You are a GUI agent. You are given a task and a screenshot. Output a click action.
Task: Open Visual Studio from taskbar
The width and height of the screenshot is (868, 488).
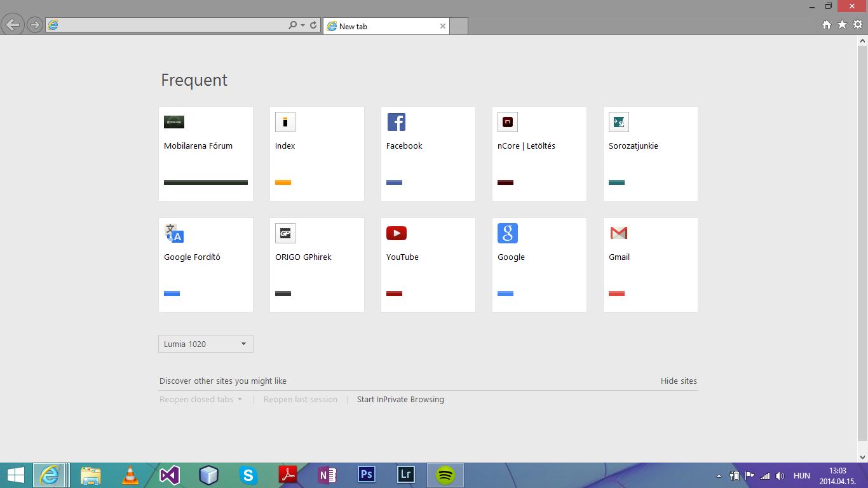pyautogui.click(x=169, y=475)
